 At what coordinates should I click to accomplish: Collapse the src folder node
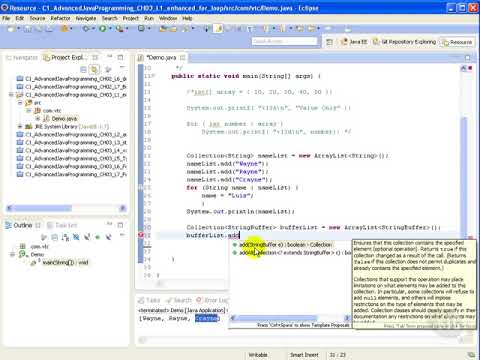[x=20, y=103]
